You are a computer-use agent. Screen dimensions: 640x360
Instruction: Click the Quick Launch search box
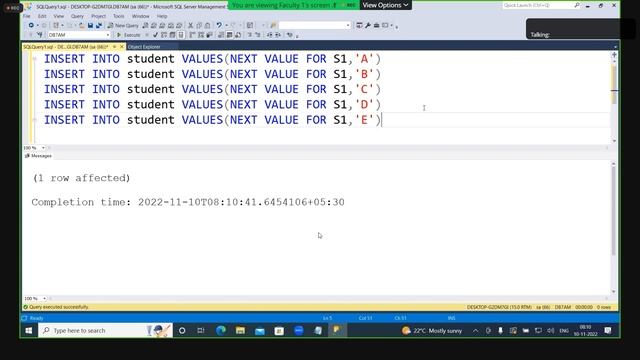click(x=541, y=5)
